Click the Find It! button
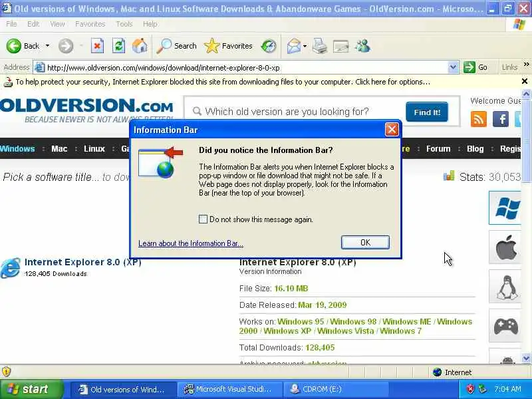The width and height of the screenshot is (532, 399). tap(427, 112)
